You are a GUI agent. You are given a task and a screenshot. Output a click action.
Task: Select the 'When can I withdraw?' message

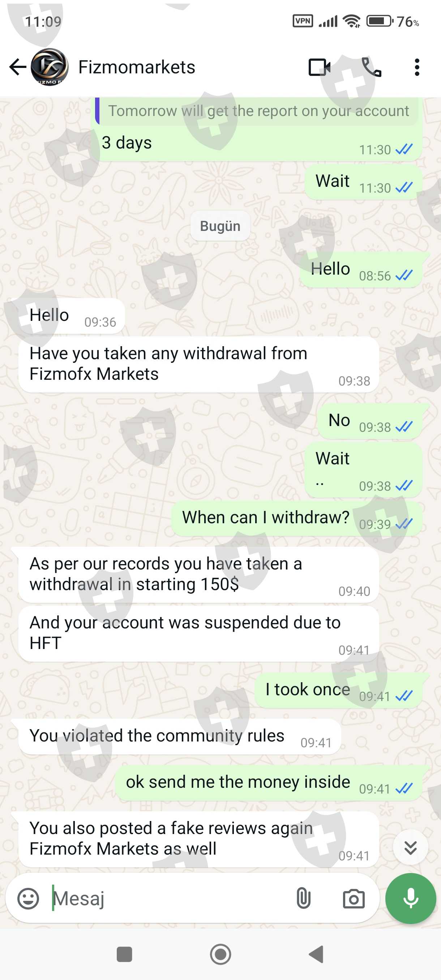pyautogui.click(x=296, y=519)
